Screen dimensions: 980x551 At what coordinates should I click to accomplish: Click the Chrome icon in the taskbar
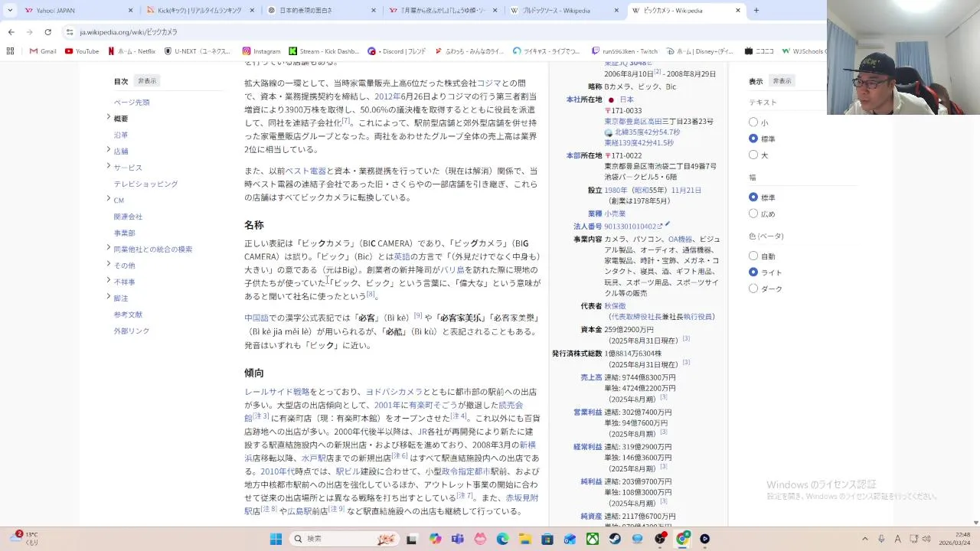coord(682,539)
